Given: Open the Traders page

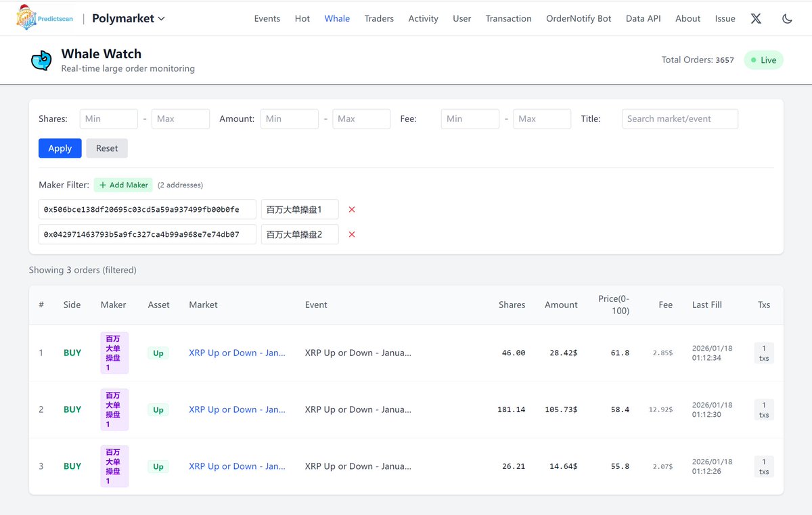Looking at the screenshot, I should [379, 18].
